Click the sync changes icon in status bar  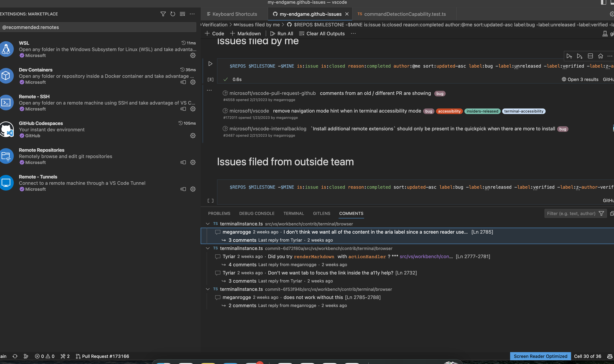15,356
